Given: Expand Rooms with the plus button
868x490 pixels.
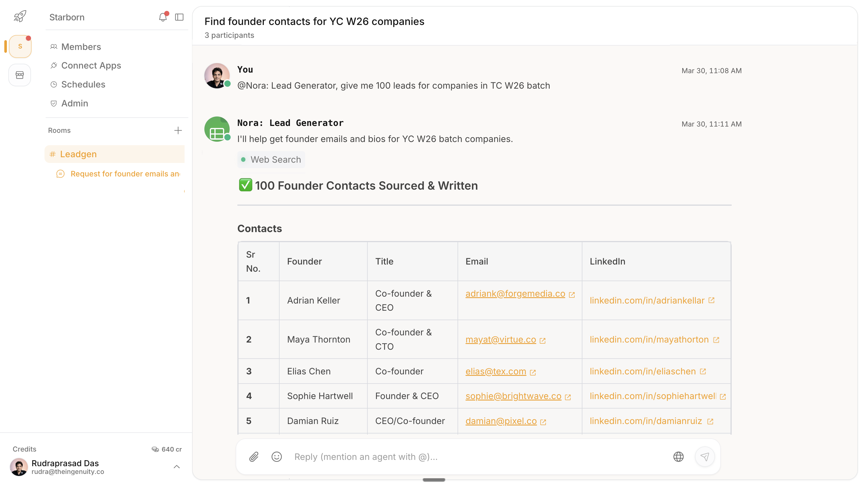Looking at the screenshot, I should click(x=178, y=130).
